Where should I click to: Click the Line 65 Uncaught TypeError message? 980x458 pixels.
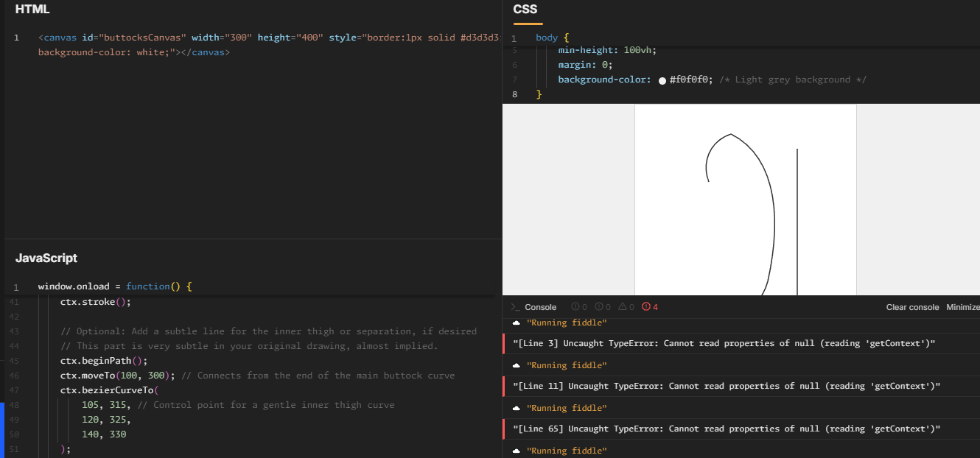[x=727, y=429]
